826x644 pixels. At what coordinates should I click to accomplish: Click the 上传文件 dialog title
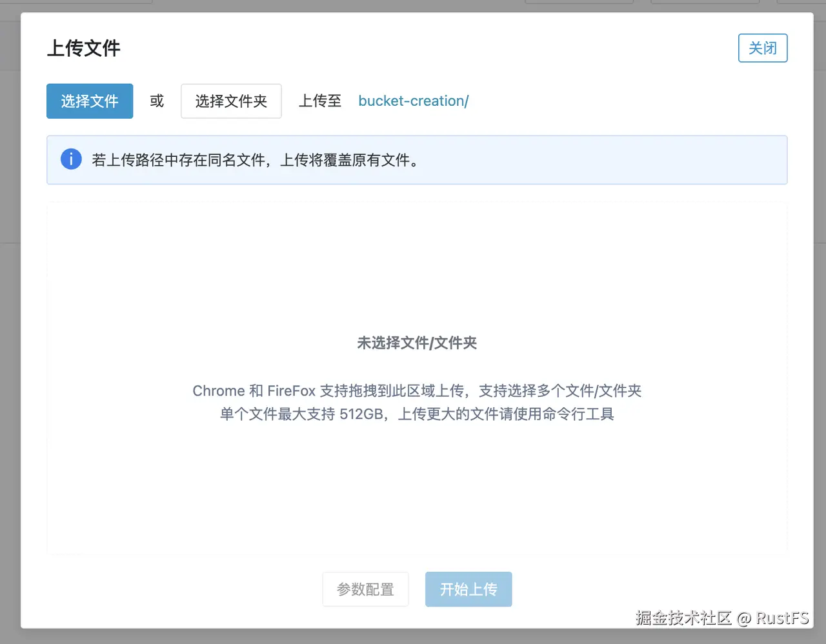84,48
